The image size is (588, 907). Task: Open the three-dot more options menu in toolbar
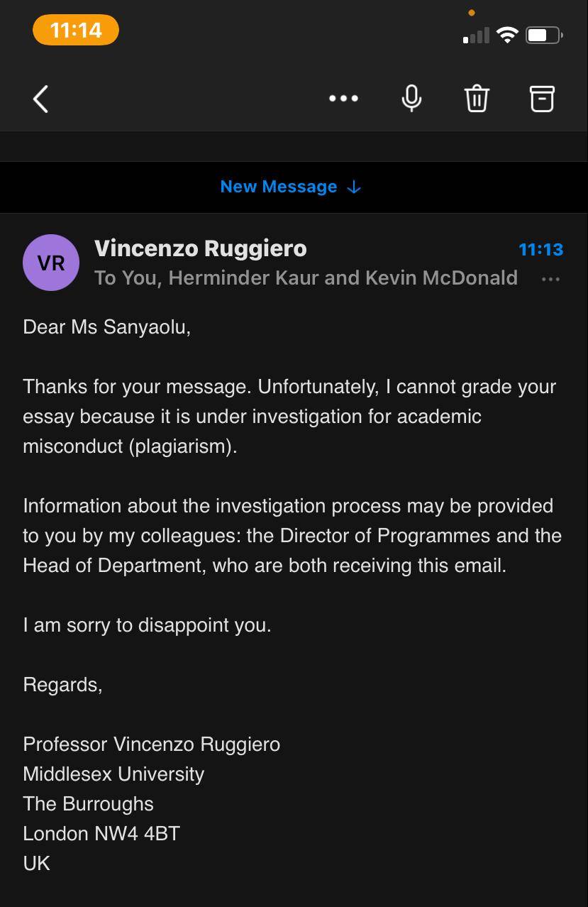pos(343,99)
